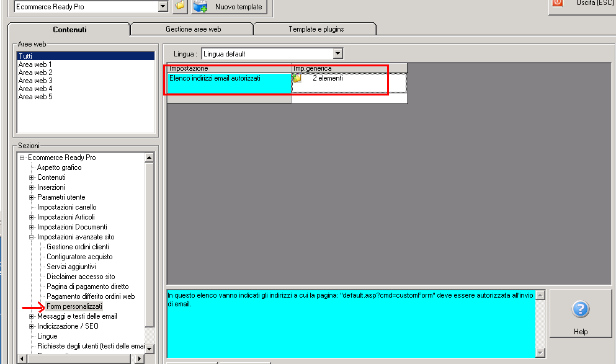
Task: Switch to the Gestione aree web tab
Action: click(x=193, y=29)
